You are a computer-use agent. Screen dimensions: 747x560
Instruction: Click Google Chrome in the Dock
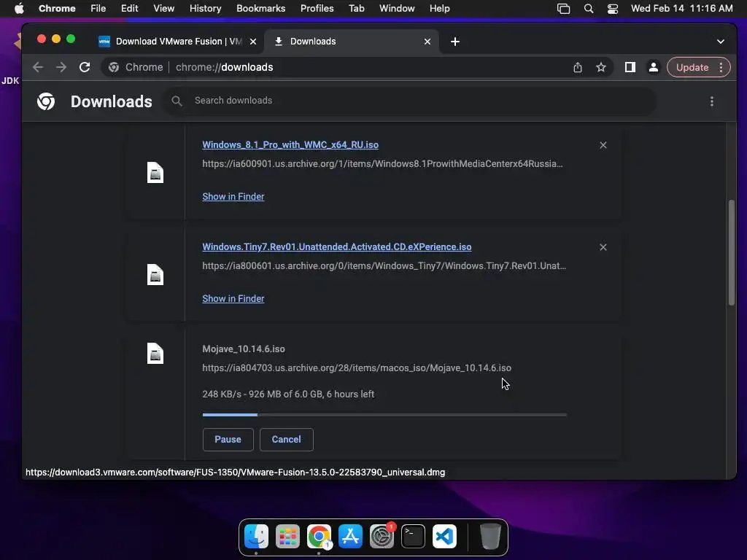[x=320, y=537]
